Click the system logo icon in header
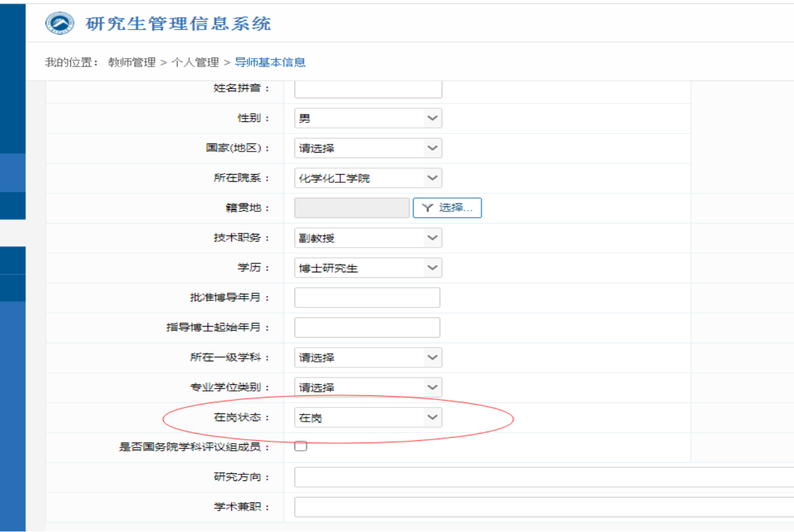The height and width of the screenshot is (532, 794). [59, 24]
